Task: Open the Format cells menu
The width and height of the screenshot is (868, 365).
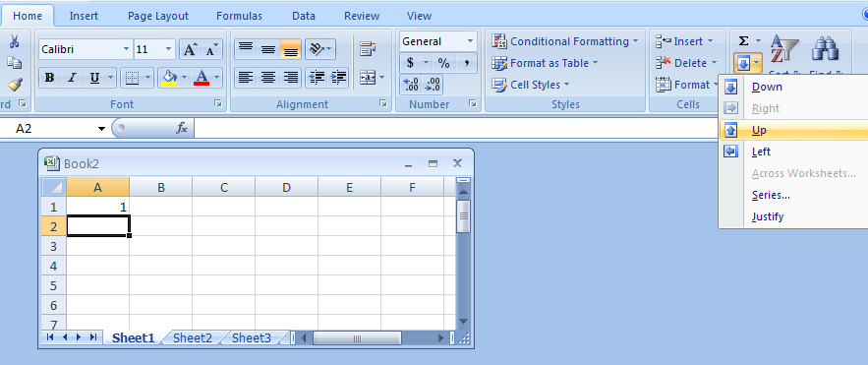Action: click(x=686, y=85)
